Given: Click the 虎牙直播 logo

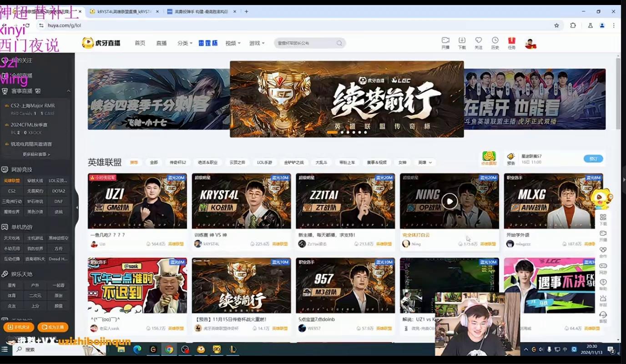Looking at the screenshot, I should tap(101, 43).
